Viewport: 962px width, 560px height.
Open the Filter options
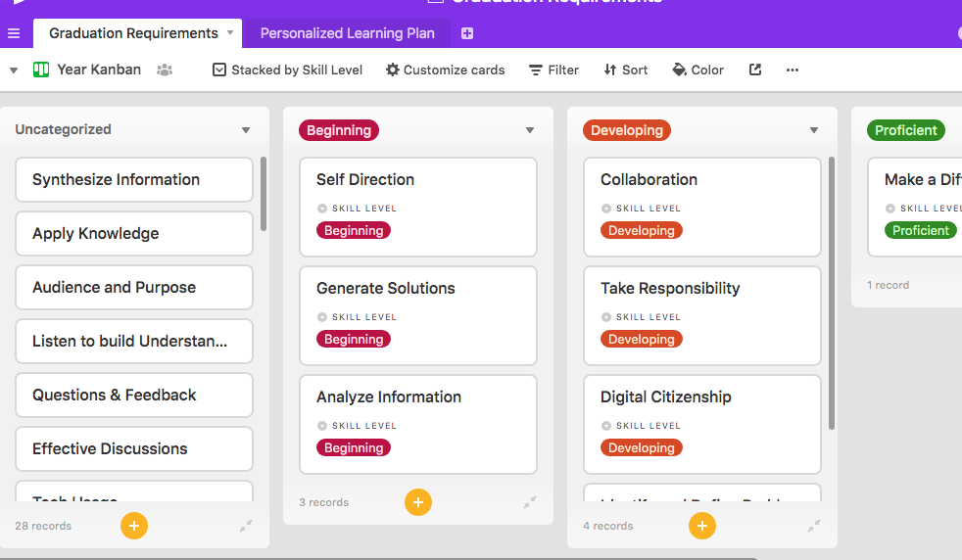pos(553,70)
